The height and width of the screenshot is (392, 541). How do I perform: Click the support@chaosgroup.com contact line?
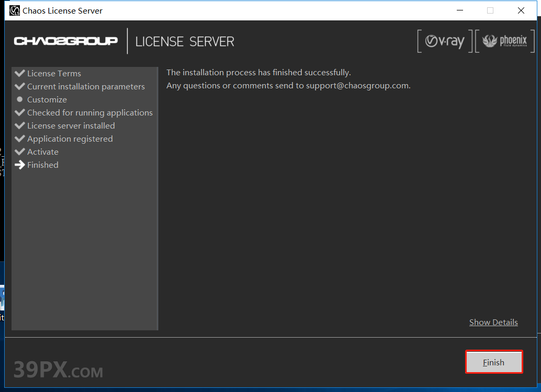[288, 86]
